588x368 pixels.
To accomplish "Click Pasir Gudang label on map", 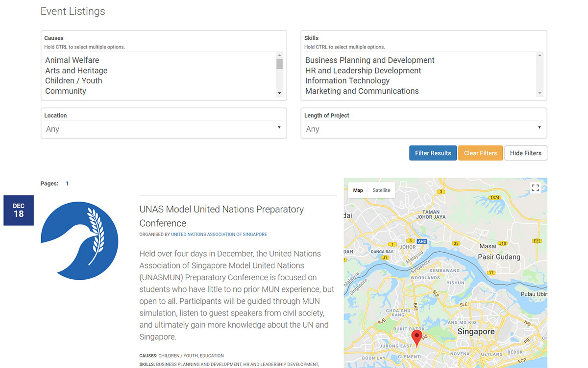I will (x=499, y=257).
